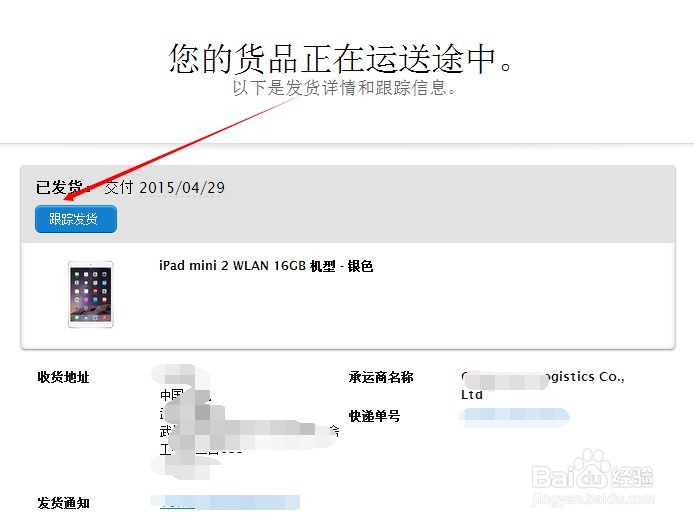Click the 已发货 status label
This screenshot has height=523, width=694.
click(x=60, y=188)
